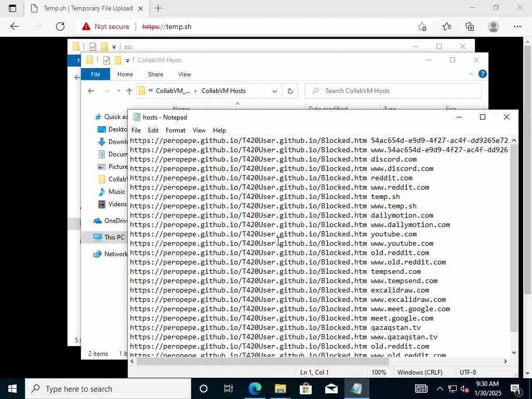Open recent locations dropdown in explorer
Screen dimensions: 532x399
point(118,91)
